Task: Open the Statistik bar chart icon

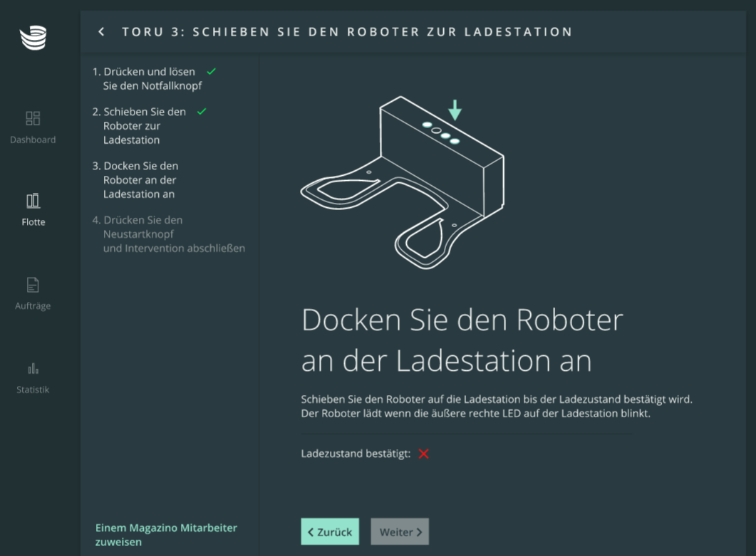Action: [33, 369]
